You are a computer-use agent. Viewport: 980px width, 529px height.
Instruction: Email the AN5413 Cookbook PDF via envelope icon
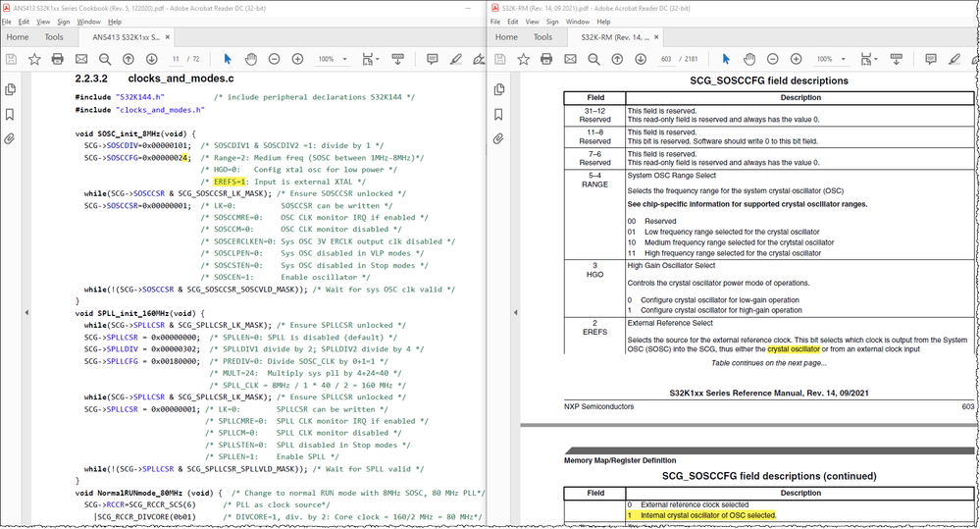(81, 59)
